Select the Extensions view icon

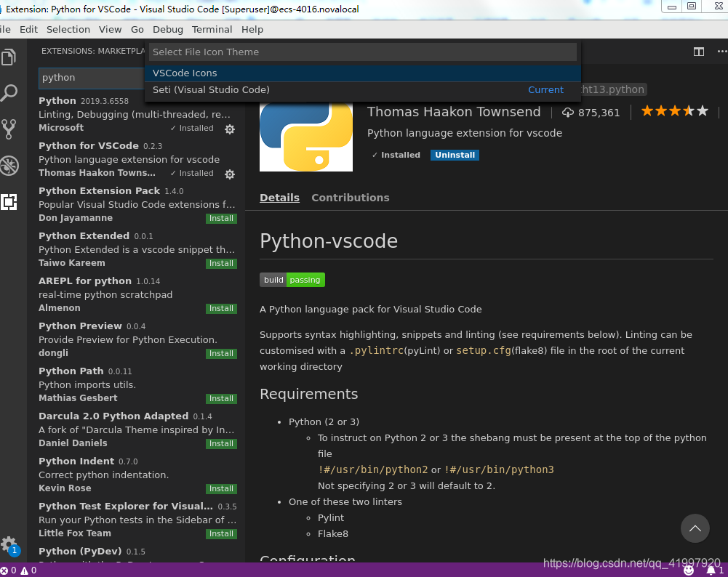click(x=9, y=202)
